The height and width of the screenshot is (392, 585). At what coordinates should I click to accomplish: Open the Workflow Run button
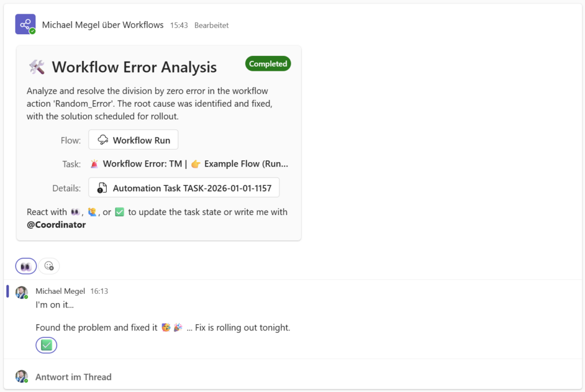point(134,140)
